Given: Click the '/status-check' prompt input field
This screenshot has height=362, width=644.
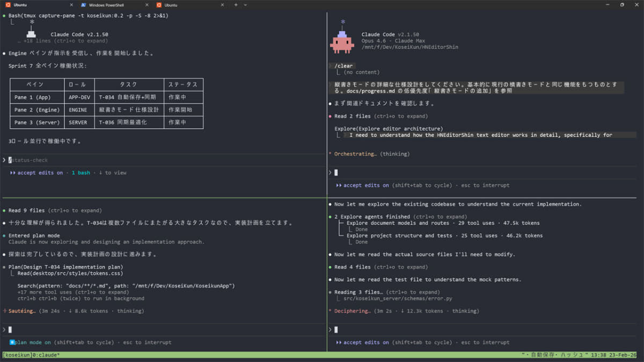Looking at the screenshot, I should coord(28,160).
